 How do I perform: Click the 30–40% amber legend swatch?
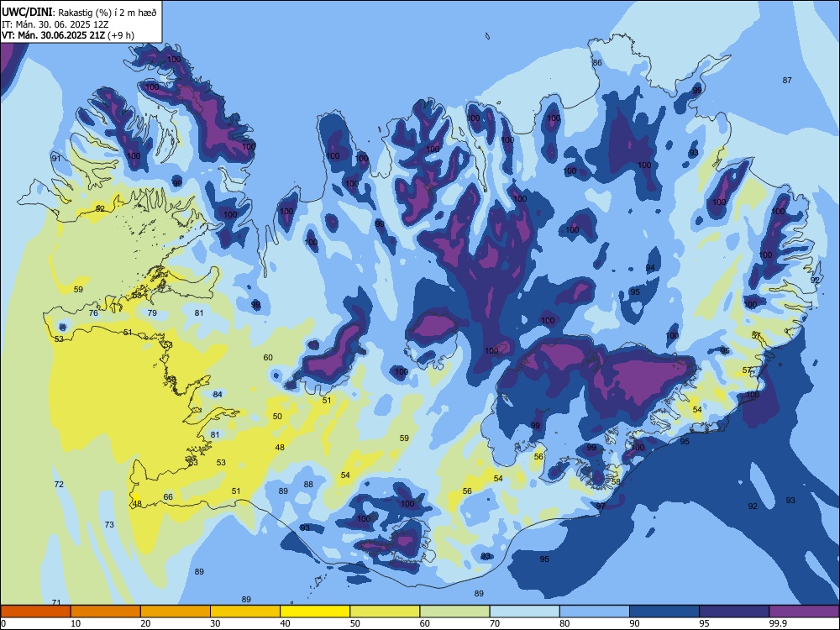(x=245, y=612)
